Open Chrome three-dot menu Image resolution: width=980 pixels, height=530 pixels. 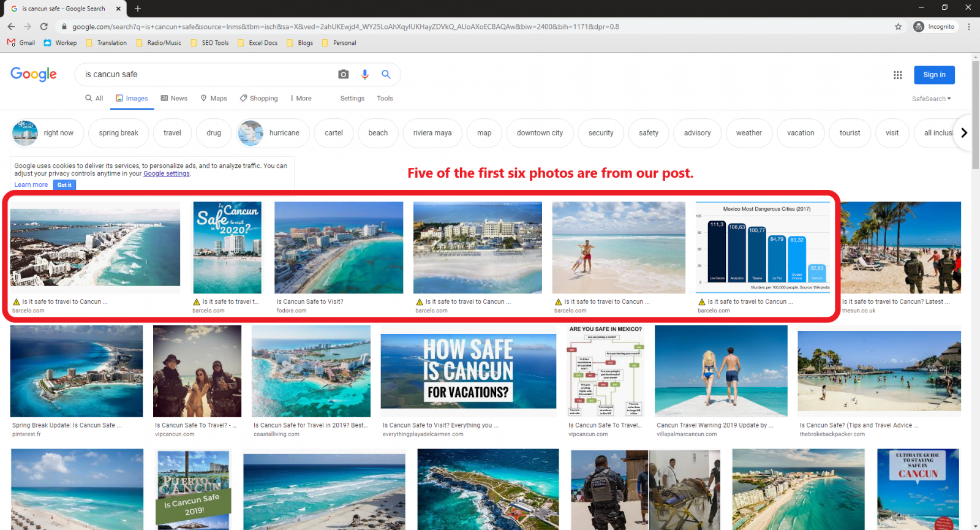pyautogui.click(x=969, y=26)
